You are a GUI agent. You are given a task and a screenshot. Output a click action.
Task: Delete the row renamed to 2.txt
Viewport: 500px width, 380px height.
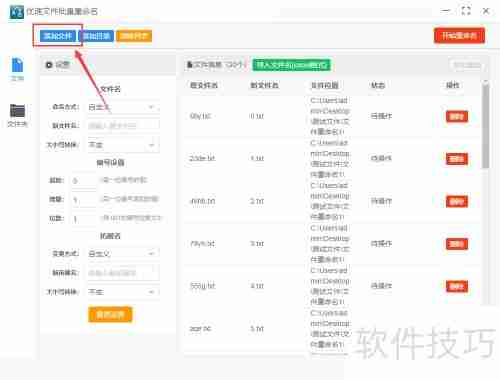pyautogui.click(x=457, y=201)
